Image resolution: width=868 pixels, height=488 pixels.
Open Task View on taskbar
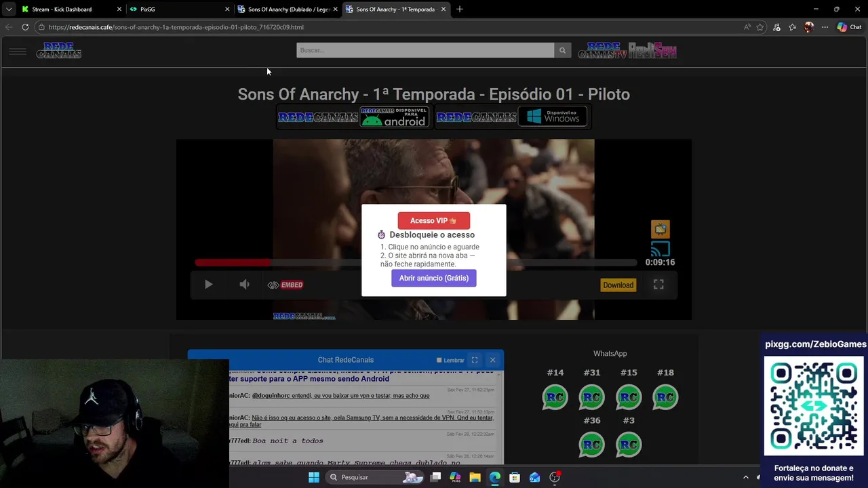pos(436,477)
